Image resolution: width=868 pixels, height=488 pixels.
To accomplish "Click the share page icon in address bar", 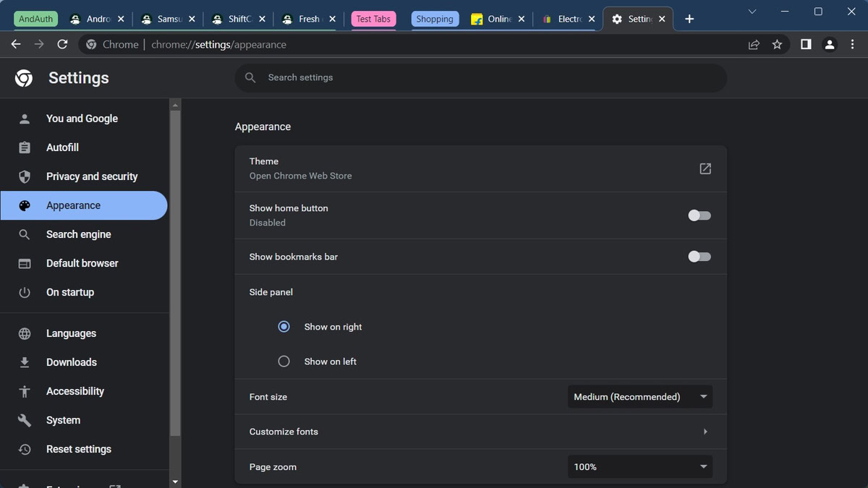I will click(x=754, y=44).
